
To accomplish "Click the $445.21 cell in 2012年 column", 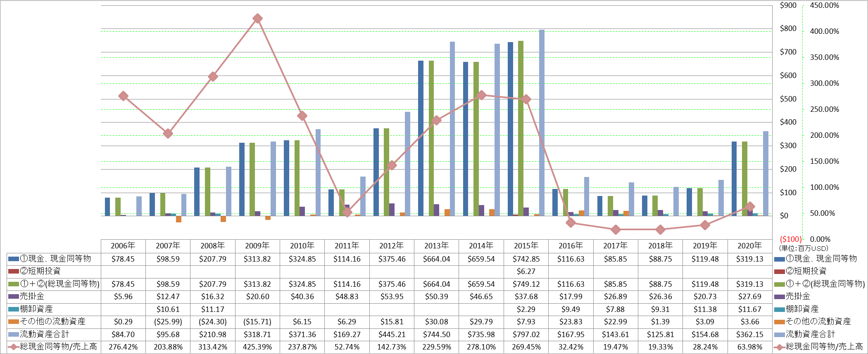I will coord(392,335).
